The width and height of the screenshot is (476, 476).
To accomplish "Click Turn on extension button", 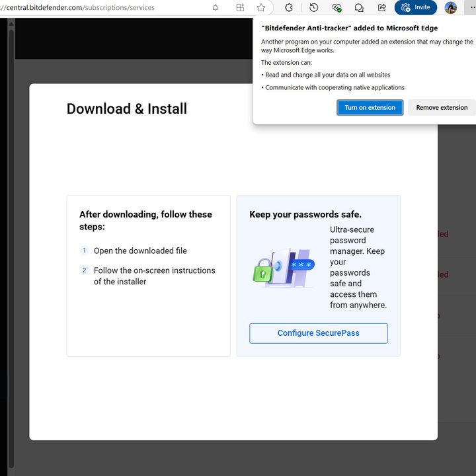I will pos(370,108).
